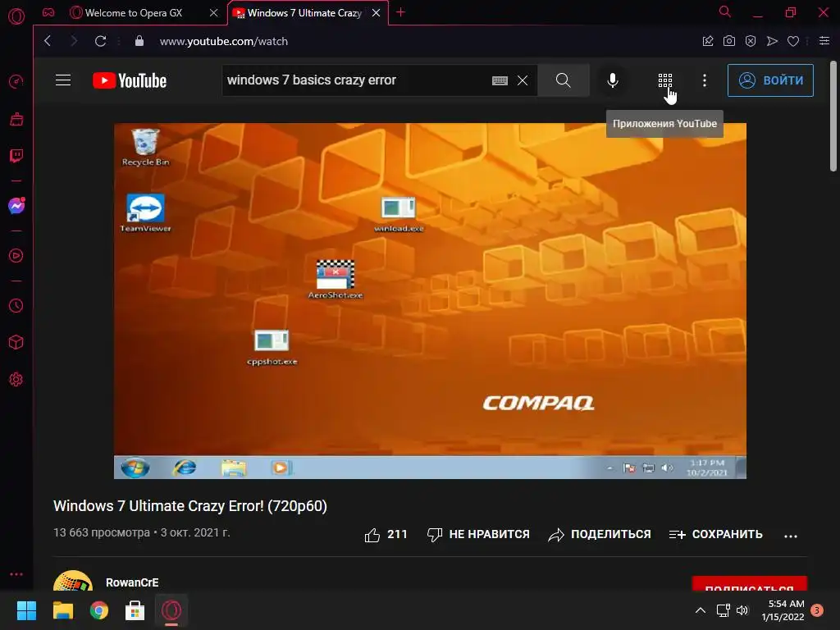The width and height of the screenshot is (840, 630).
Task: Open more actions ellipsis under video
Action: tap(791, 535)
